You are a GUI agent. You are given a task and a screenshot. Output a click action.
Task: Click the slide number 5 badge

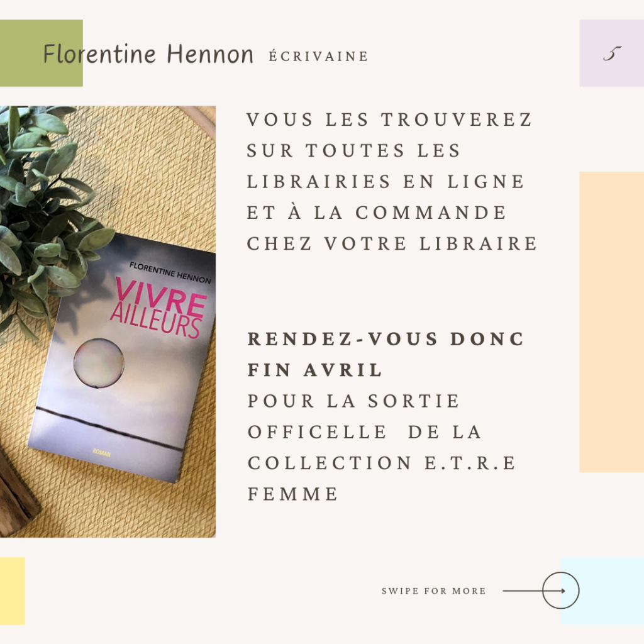pos(612,53)
